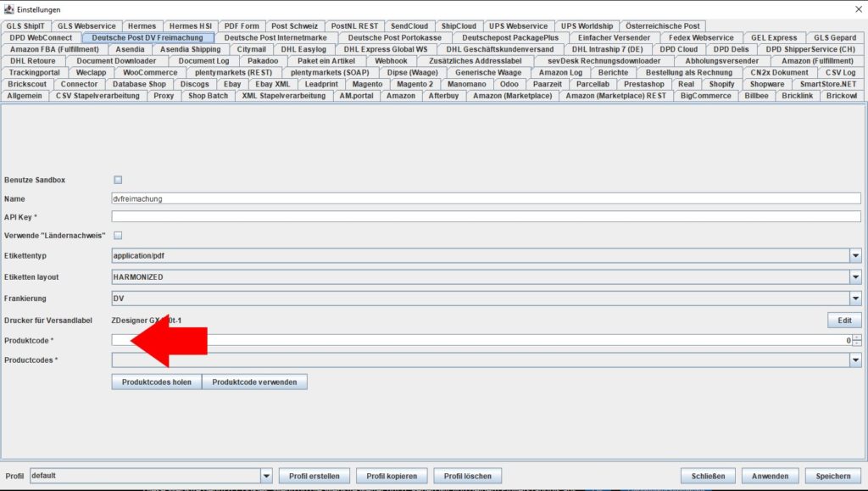Switch to Deutsche Post Portokasse tab
Screen dimensions: 868x491
[395, 37]
